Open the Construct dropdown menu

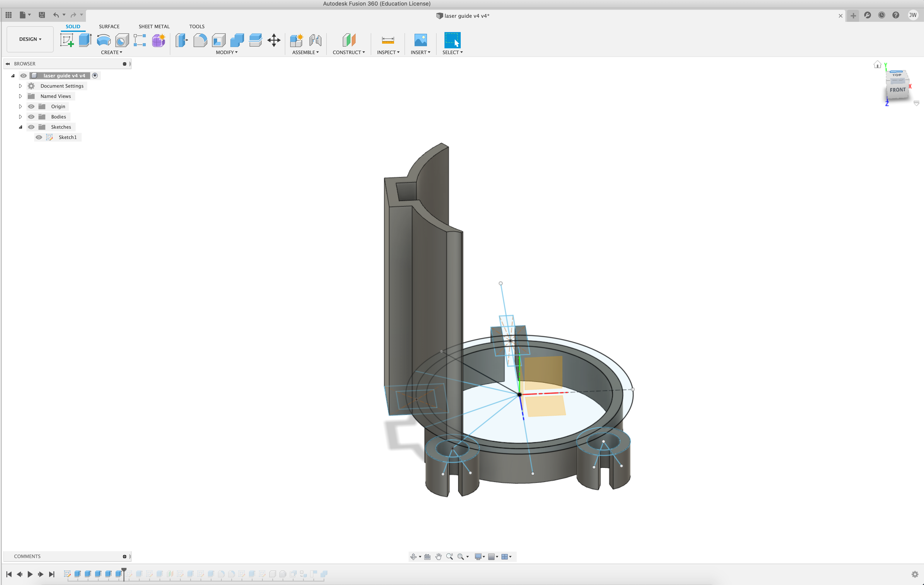tap(348, 52)
